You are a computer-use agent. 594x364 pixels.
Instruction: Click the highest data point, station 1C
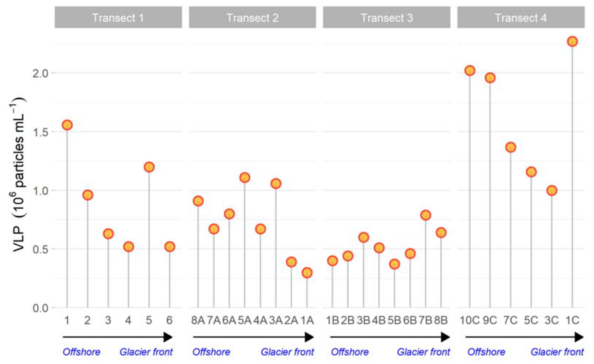coord(572,41)
